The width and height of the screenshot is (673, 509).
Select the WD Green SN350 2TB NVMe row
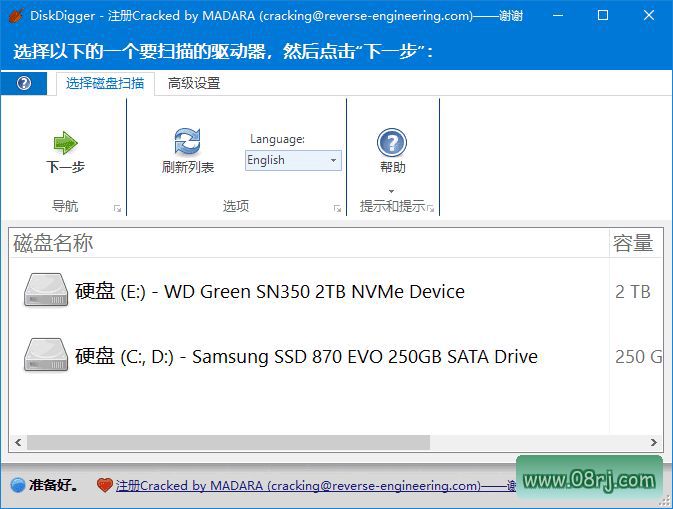click(x=336, y=291)
